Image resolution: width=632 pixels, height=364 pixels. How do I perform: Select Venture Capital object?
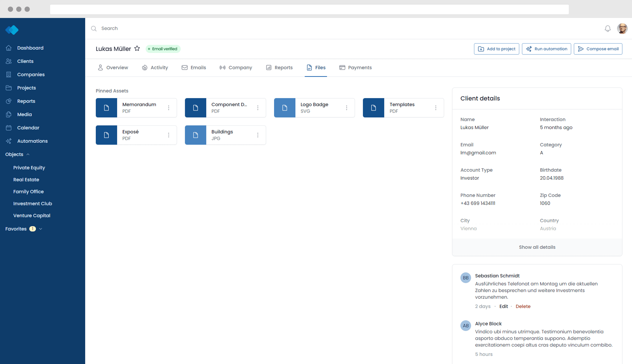32,215
